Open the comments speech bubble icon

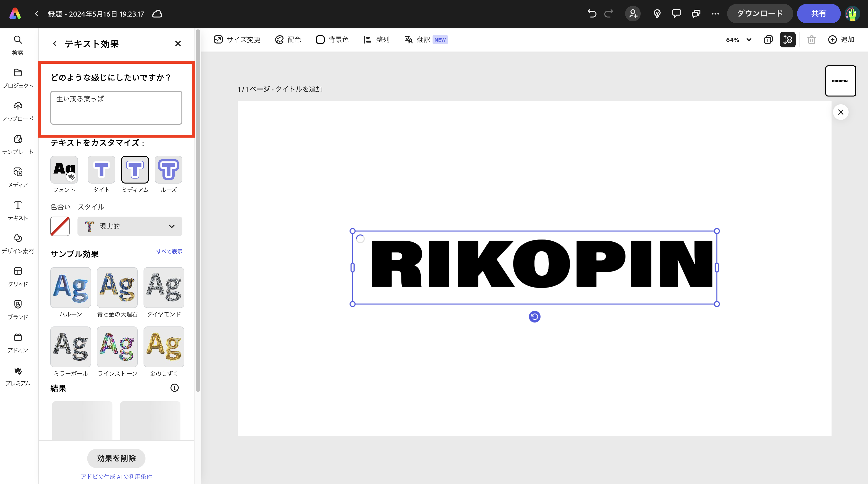click(676, 13)
